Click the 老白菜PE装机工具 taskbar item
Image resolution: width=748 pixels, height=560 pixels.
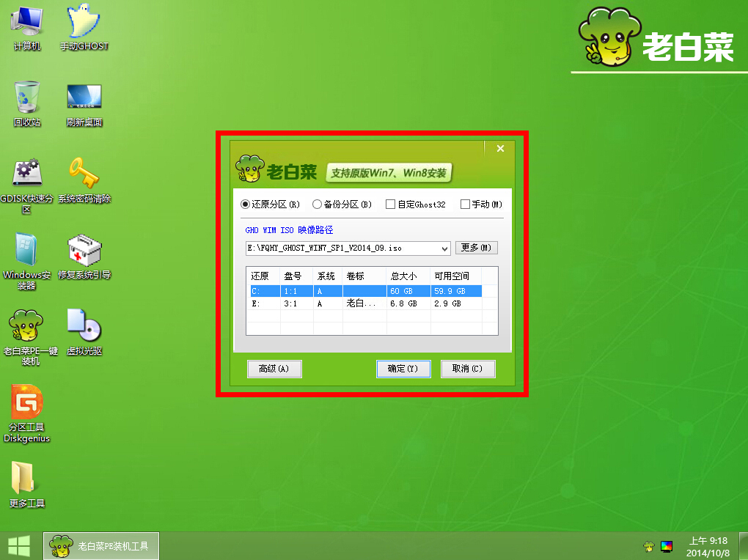101,546
